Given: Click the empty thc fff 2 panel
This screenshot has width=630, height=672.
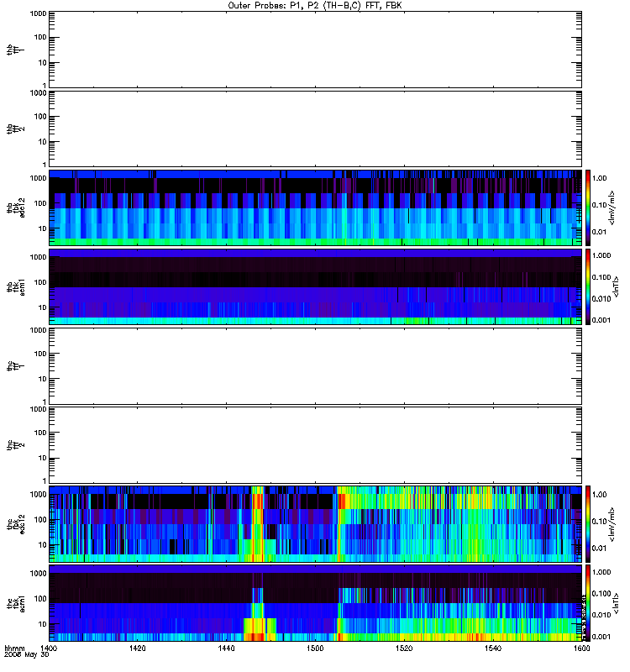Looking at the screenshot, I should [x=316, y=445].
